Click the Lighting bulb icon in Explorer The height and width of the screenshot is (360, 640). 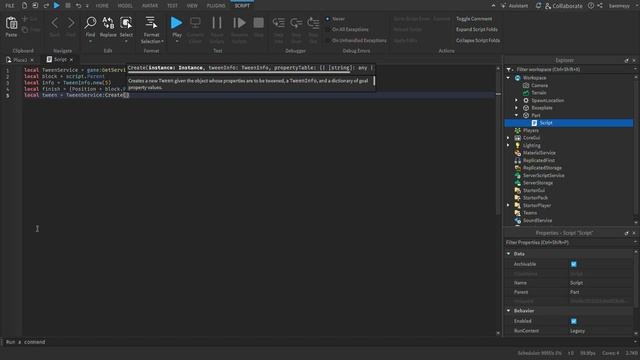coord(518,145)
